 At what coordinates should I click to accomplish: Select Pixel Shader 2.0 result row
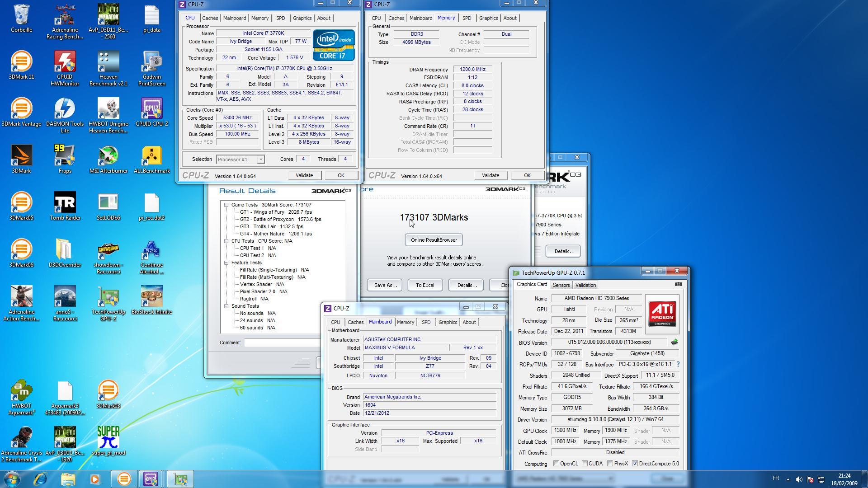[264, 292]
